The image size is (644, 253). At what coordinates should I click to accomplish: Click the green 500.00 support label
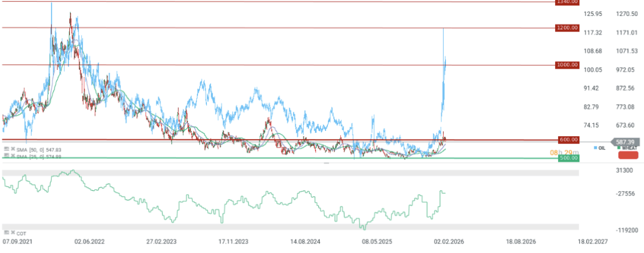[x=567, y=158]
